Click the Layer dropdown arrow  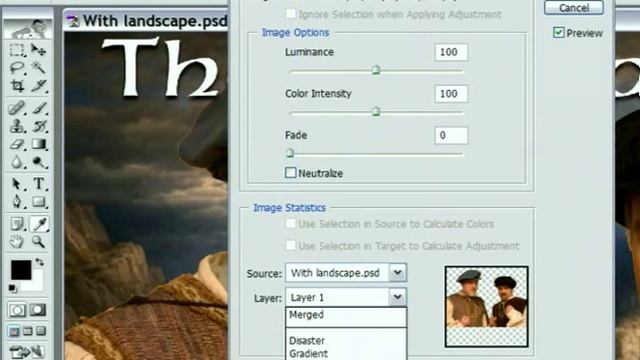[398, 297]
